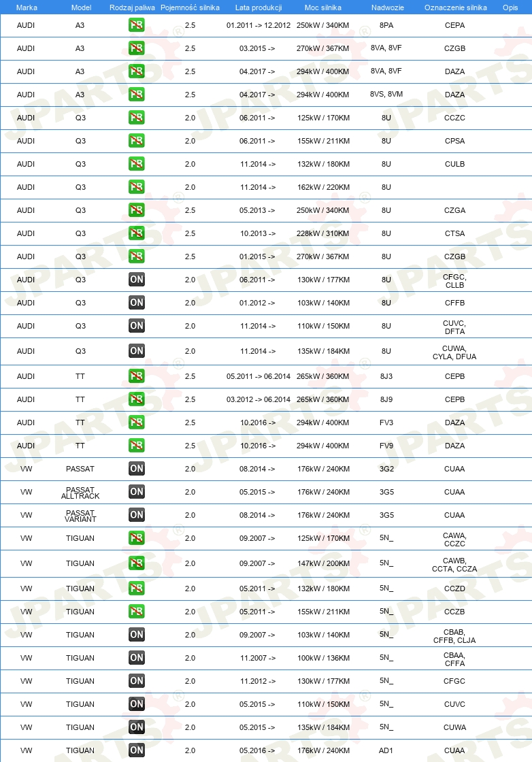The height and width of the screenshot is (762, 532).
Task: Select the CUWA, CYLA, DFUA engine code cell
Action: point(454,352)
